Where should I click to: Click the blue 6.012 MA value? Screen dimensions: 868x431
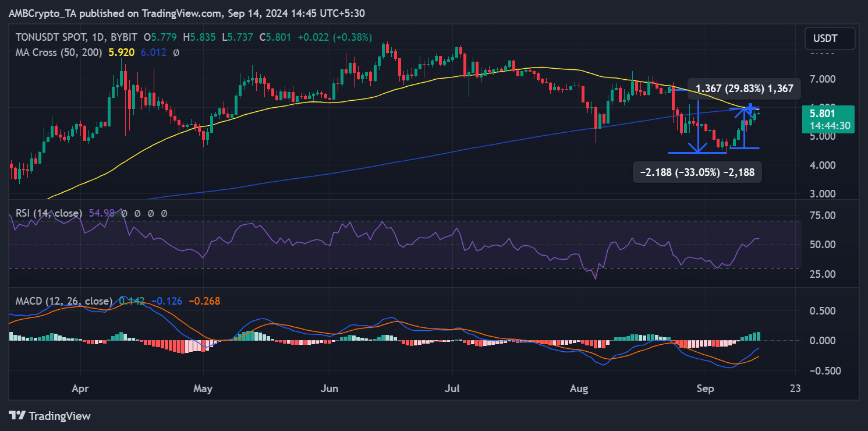coord(154,52)
